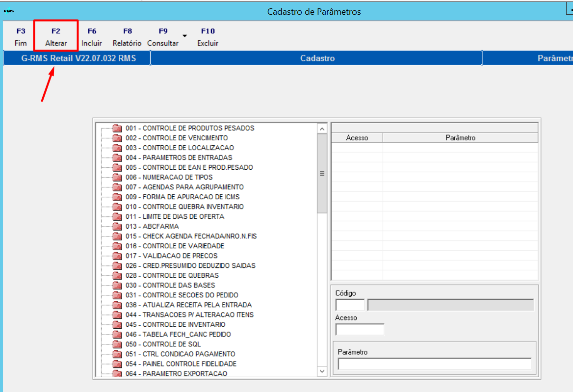Select tree row 013 - ABCFARMA
Viewport: 573px width, 392px height.
click(153, 227)
